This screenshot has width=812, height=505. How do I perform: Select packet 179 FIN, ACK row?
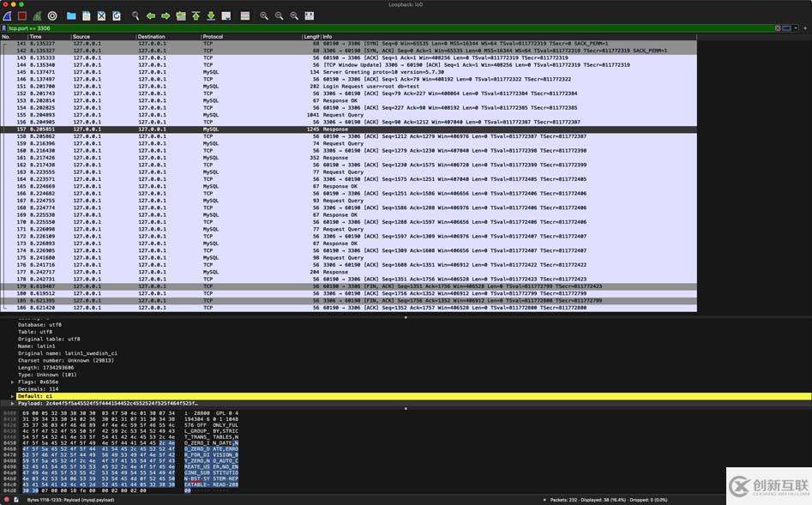point(348,286)
